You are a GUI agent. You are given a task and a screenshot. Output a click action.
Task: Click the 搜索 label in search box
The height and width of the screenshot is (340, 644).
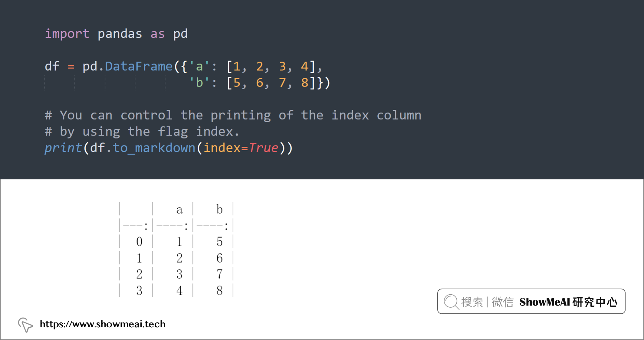472,302
